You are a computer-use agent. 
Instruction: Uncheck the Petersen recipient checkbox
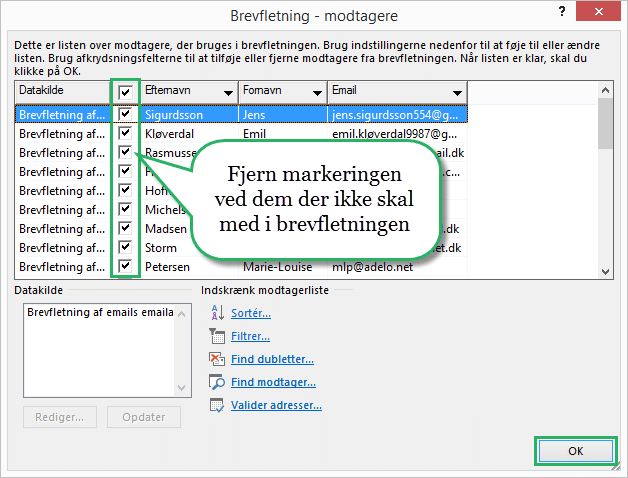pyautogui.click(x=125, y=266)
